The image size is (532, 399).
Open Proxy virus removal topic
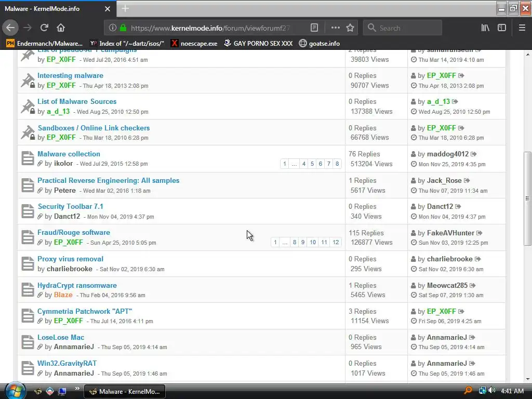(70, 259)
